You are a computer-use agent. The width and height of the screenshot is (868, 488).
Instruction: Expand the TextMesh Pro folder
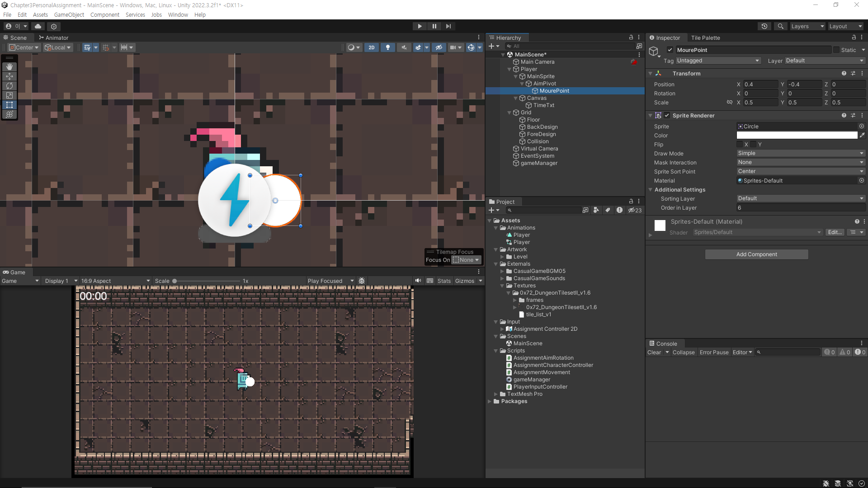pos(496,394)
